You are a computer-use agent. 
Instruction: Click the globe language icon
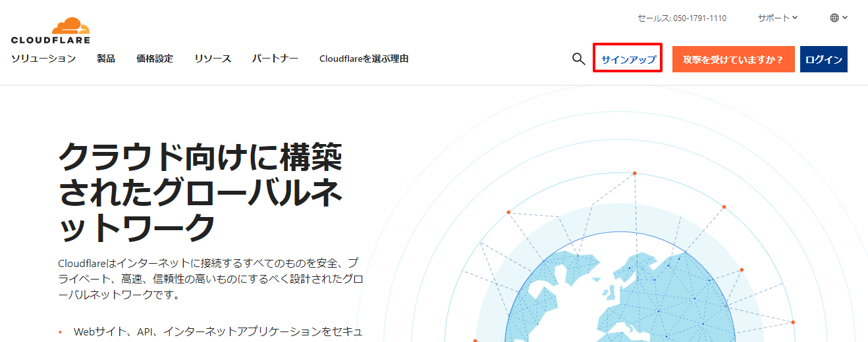[x=834, y=18]
